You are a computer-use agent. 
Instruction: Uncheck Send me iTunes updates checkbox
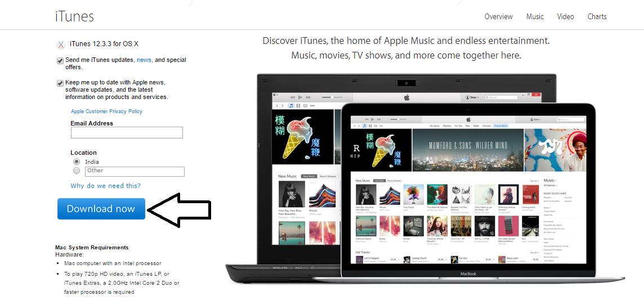[x=60, y=61]
